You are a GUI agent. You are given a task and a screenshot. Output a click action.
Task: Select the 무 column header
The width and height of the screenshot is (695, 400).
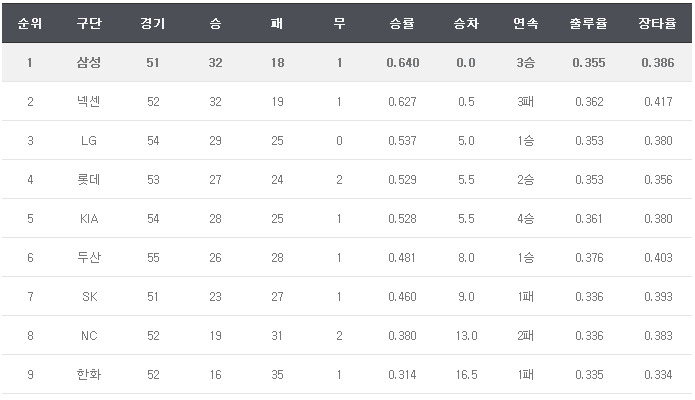click(340, 23)
